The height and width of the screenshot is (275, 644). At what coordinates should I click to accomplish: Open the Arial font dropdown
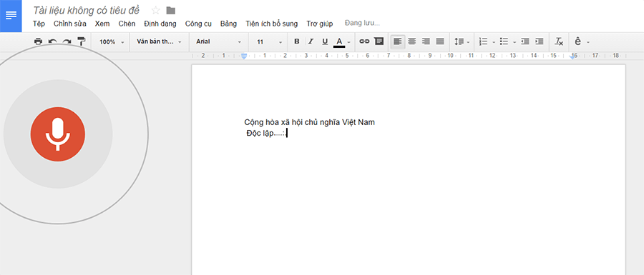pos(218,41)
